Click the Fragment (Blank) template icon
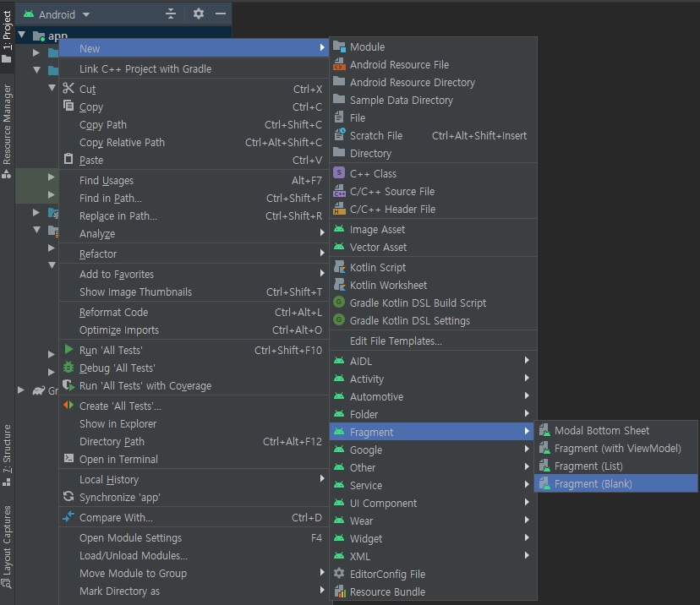The height and width of the screenshot is (605, 700). click(x=544, y=483)
